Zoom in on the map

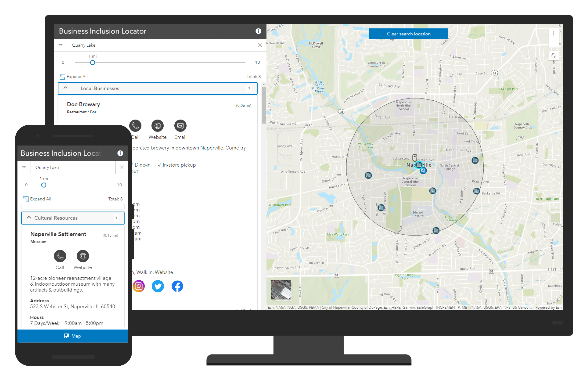(x=553, y=33)
